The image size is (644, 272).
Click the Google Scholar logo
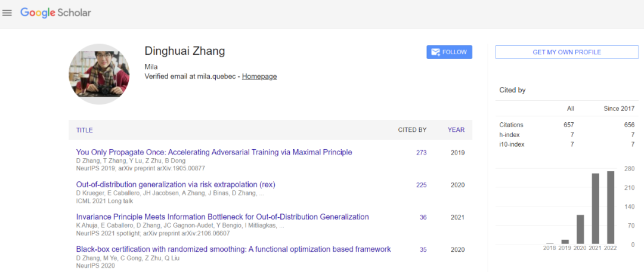point(55,13)
